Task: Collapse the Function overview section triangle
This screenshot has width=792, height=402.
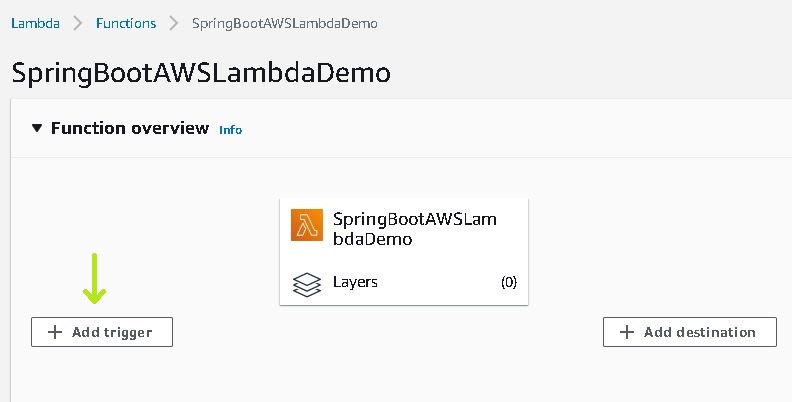Action: coord(36,128)
